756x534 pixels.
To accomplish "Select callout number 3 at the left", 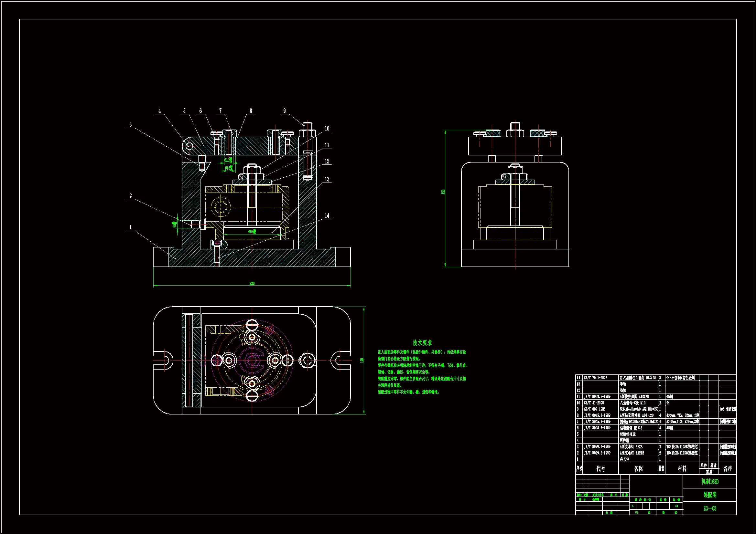I will (130, 124).
